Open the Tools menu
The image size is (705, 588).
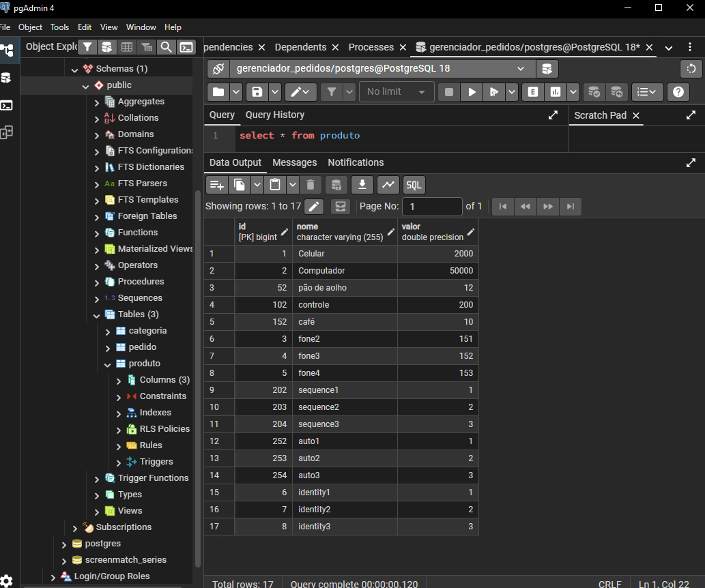59,27
